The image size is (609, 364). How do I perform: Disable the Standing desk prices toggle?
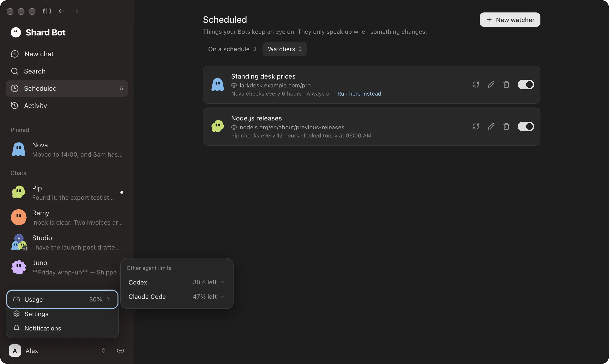[x=526, y=85]
